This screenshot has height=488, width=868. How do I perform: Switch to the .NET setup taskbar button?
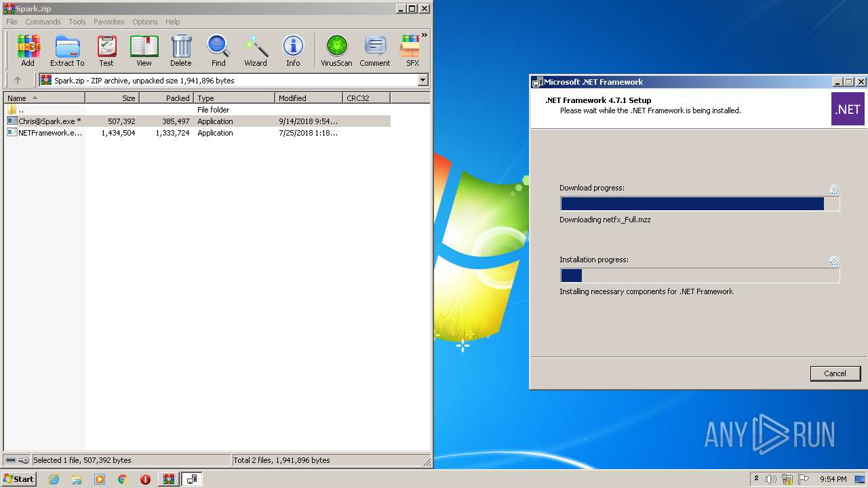(192, 479)
